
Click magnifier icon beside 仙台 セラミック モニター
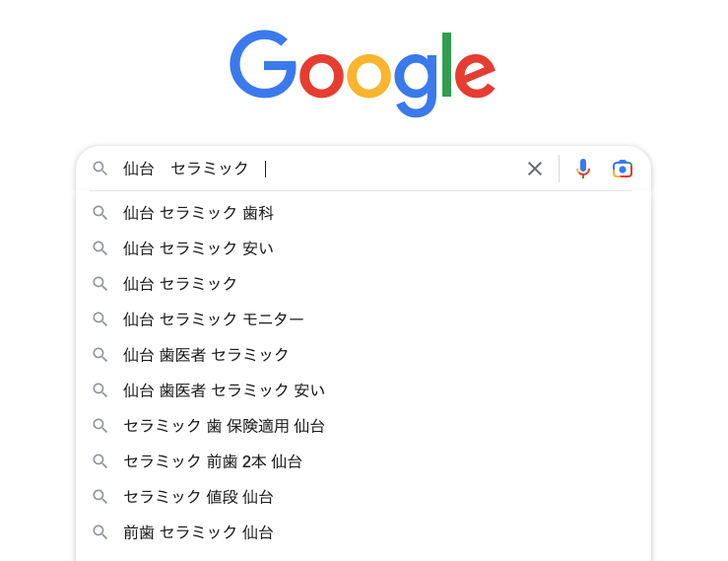tap(99, 319)
